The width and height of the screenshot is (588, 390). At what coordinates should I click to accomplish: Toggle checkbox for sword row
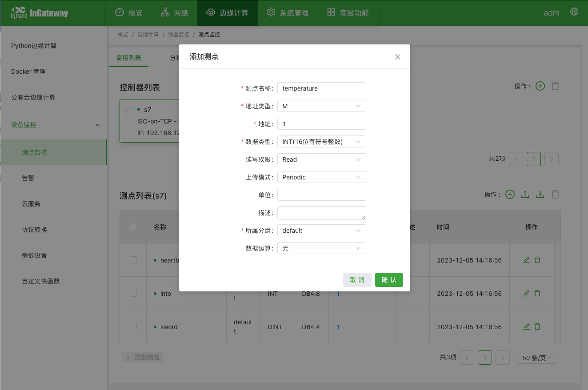pyautogui.click(x=133, y=326)
